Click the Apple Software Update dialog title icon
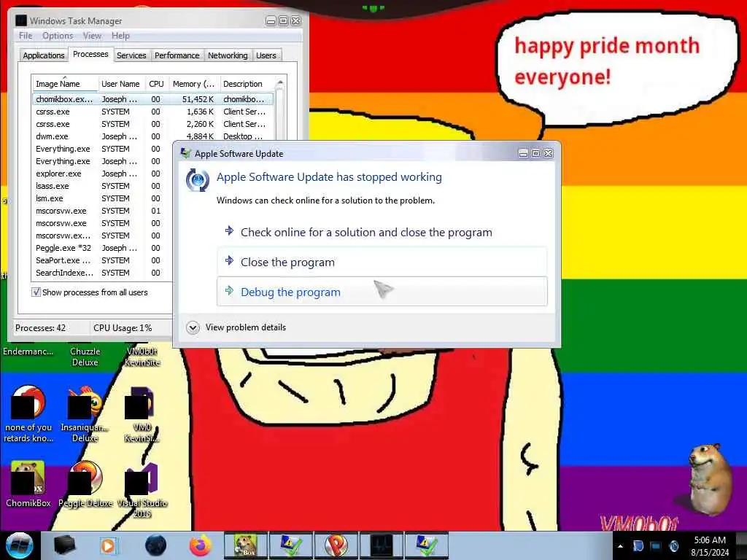This screenshot has height=560, width=747. point(185,153)
